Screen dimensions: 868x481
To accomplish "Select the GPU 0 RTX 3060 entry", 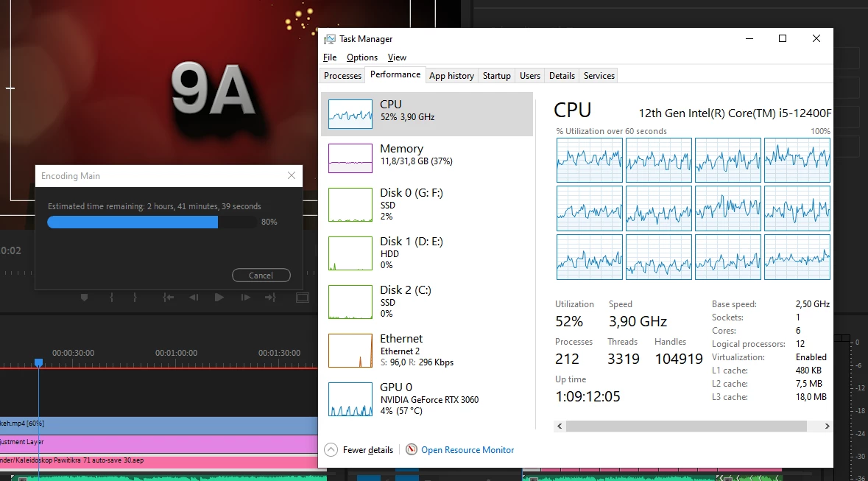I will 427,399.
